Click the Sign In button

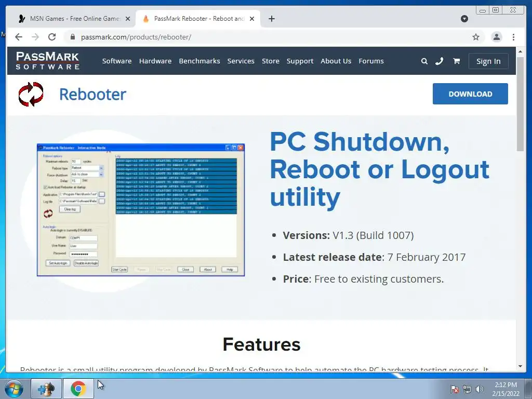coord(488,61)
